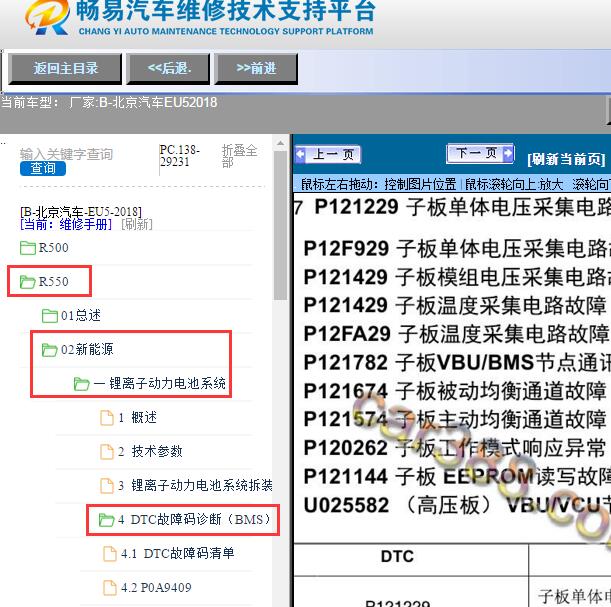611x607 pixels.
Task: Click R500 folder icon
Action: [27, 248]
